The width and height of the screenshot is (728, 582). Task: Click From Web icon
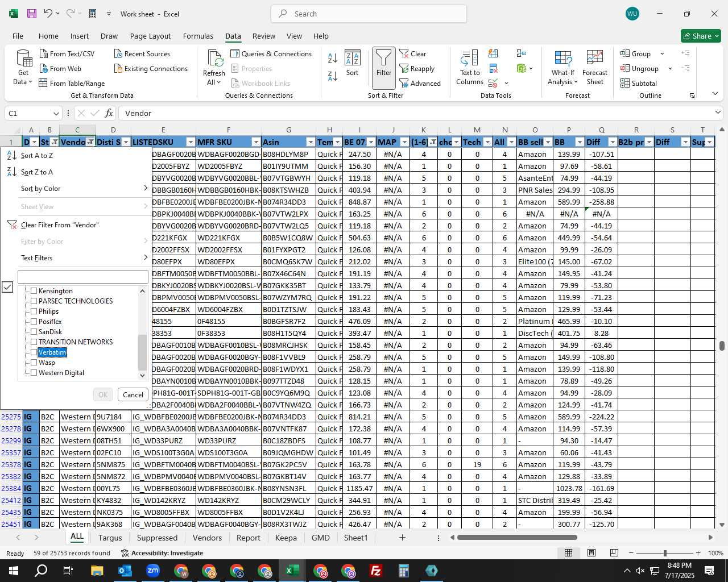click(44, 68)
